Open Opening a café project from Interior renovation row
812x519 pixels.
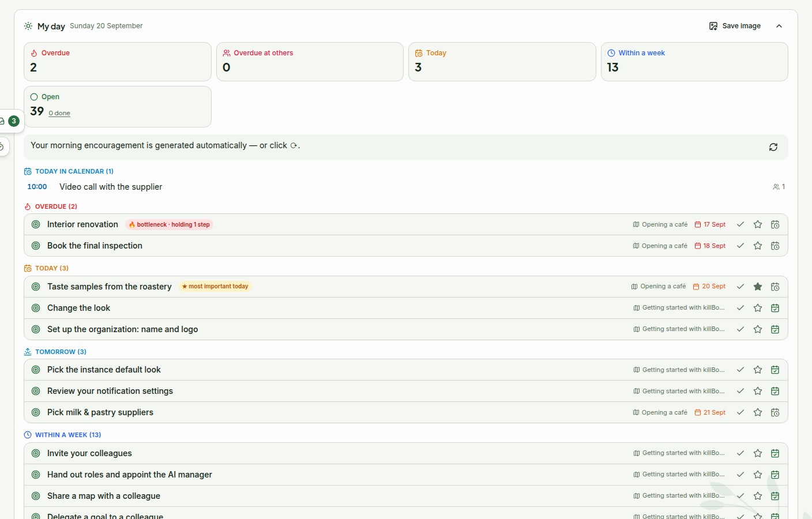coord(660,224)
